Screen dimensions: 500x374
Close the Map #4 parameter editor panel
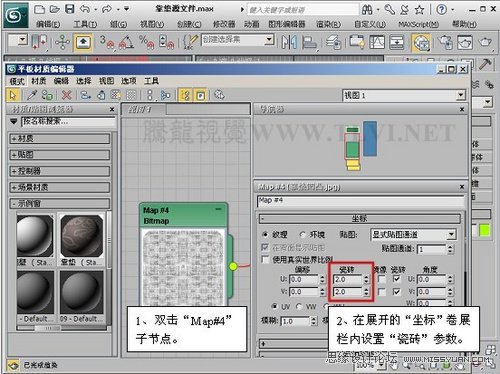(x=462, y=187)
